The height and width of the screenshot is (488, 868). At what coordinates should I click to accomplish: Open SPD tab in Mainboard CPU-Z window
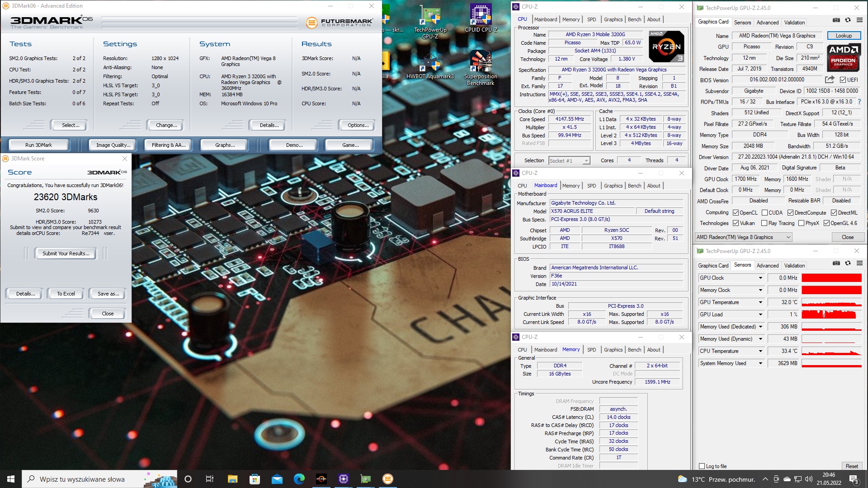(591, 186)
